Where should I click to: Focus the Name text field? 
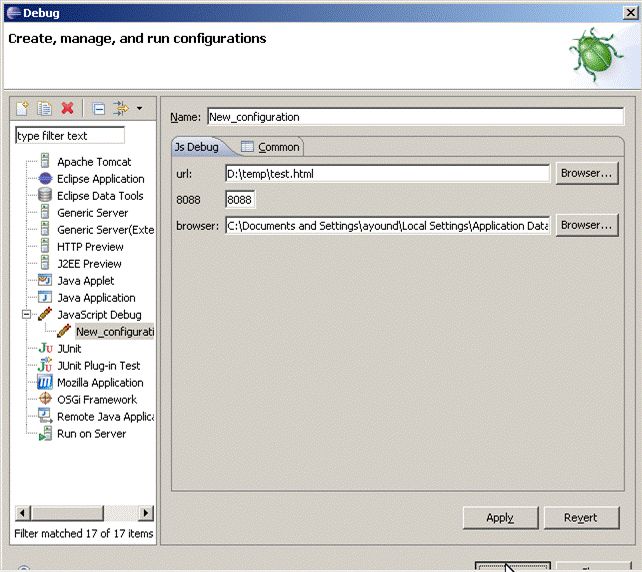(416, 117)
